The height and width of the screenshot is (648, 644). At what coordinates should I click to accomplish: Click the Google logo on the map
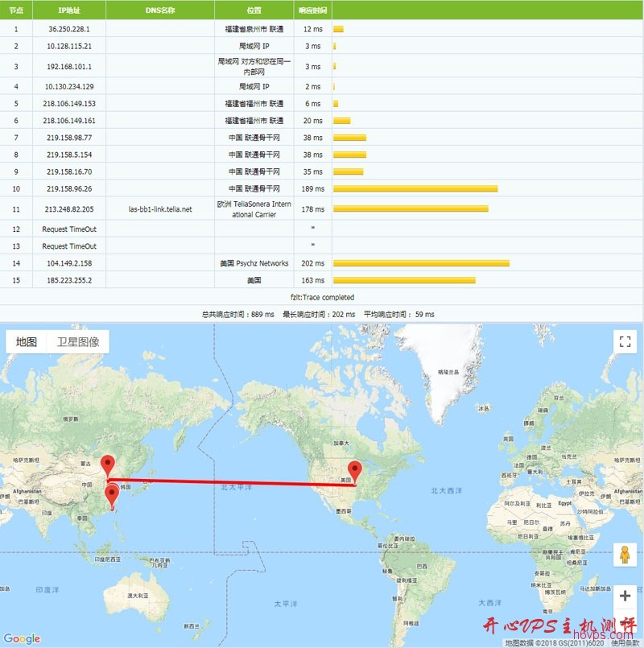pos(22,638)
